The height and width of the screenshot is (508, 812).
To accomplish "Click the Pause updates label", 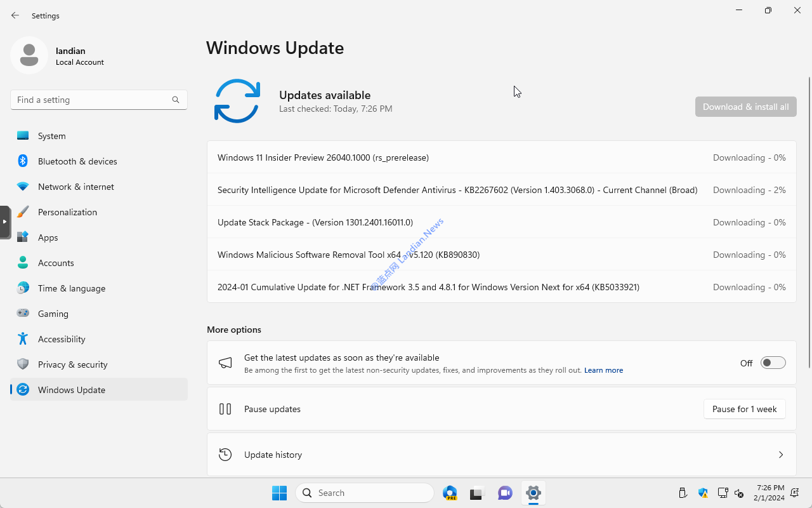I will coord(272,409).
